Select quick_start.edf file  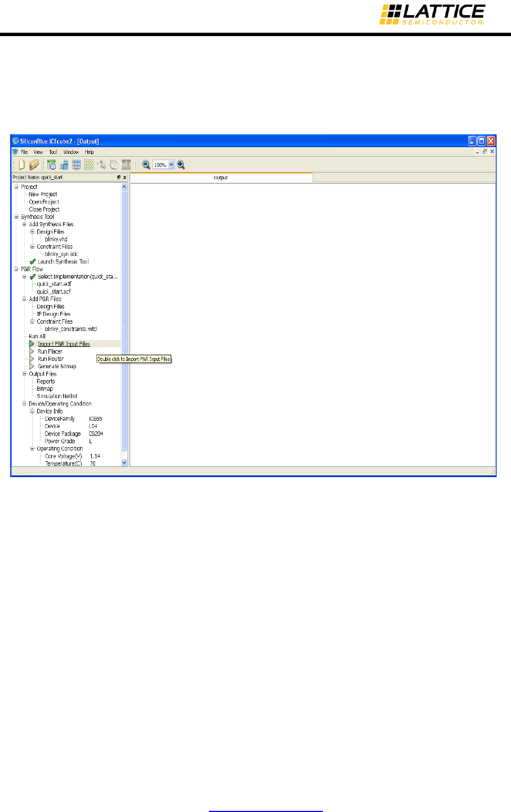click(x=54, y=284)
